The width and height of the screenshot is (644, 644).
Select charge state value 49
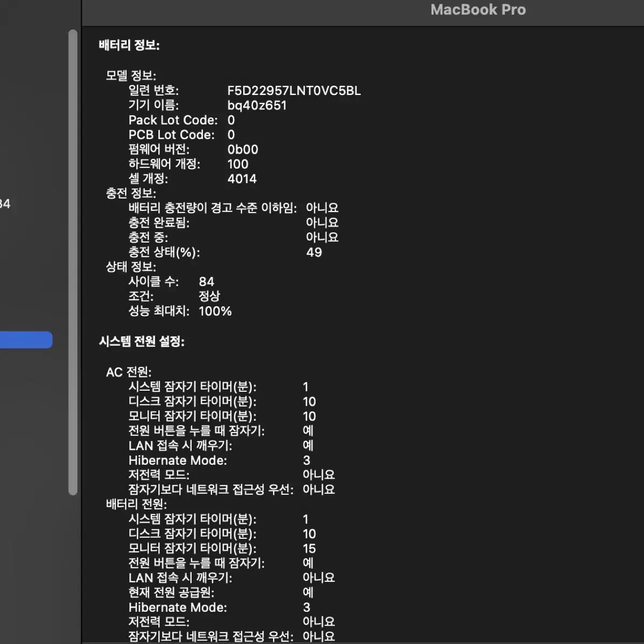click(314, 252)
